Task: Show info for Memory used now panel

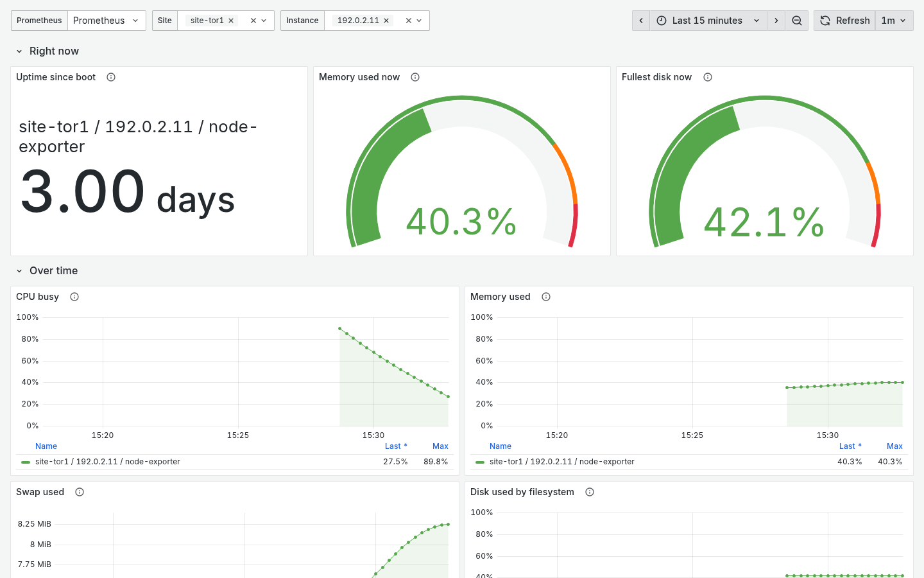Action: [x=415, y=77]
